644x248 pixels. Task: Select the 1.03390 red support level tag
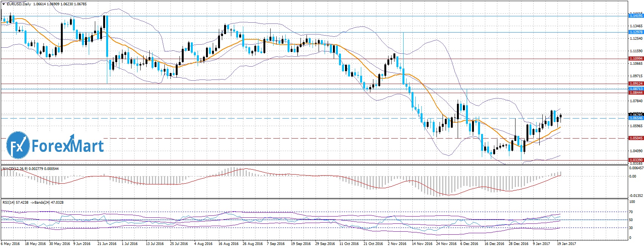click(x=636, y=160)
